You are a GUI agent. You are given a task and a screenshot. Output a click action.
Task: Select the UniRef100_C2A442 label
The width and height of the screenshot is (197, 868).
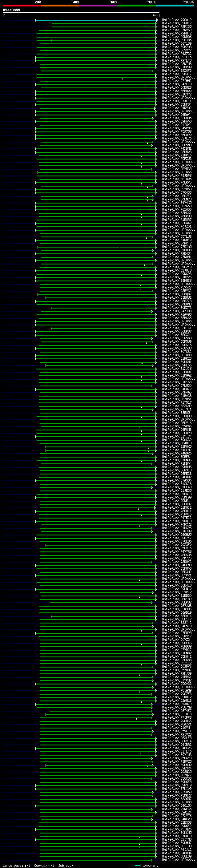click(177, 223)
